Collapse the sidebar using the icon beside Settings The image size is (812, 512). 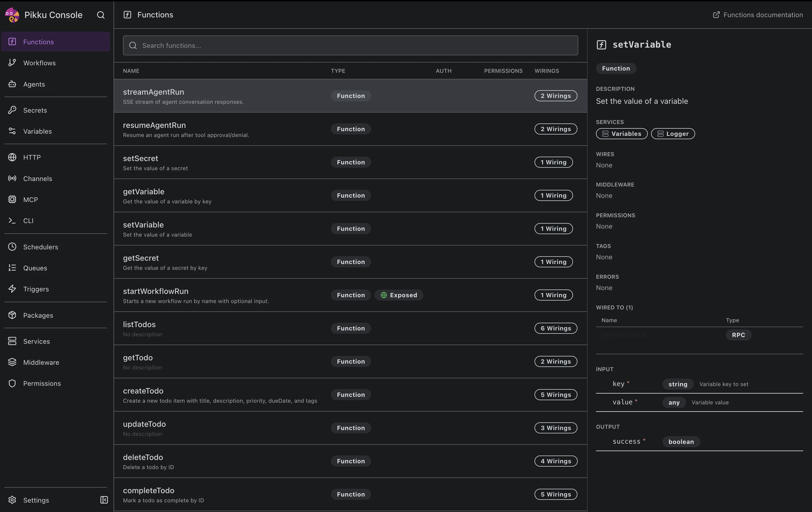click(x=104, y=500)
